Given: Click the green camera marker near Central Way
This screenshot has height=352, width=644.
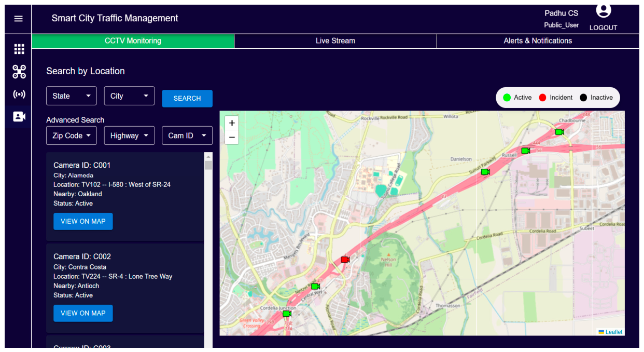Looking at the screenshot, I should (315, 287).
